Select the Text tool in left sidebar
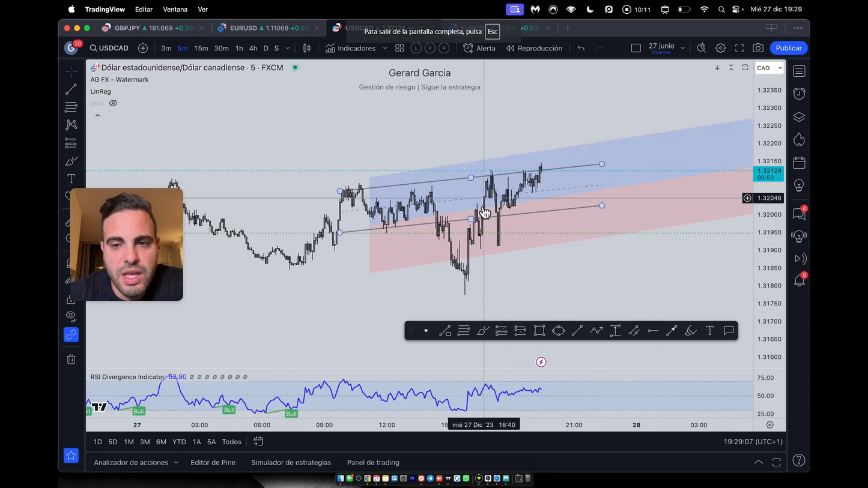This screenshot has height=488, width=868. [x=71, y=179]
